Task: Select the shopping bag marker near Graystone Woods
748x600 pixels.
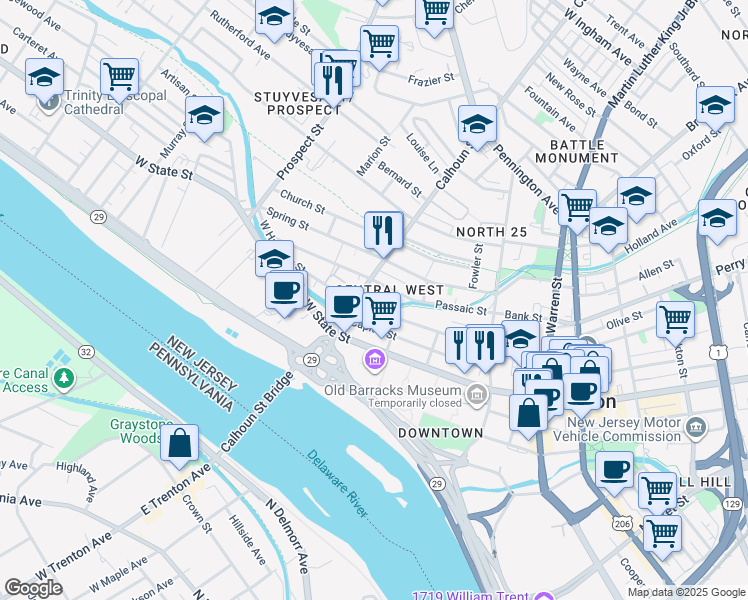Action: point(179,446)
